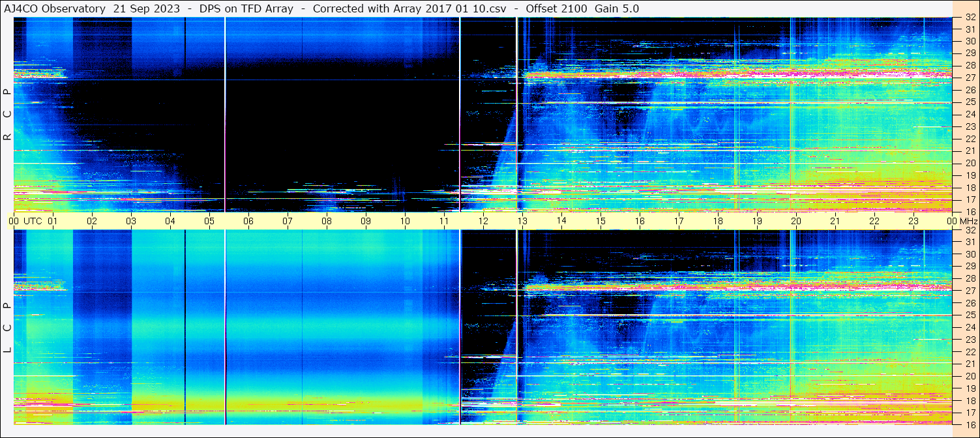Select the 12 hour mark on time axis

point(483,221)
